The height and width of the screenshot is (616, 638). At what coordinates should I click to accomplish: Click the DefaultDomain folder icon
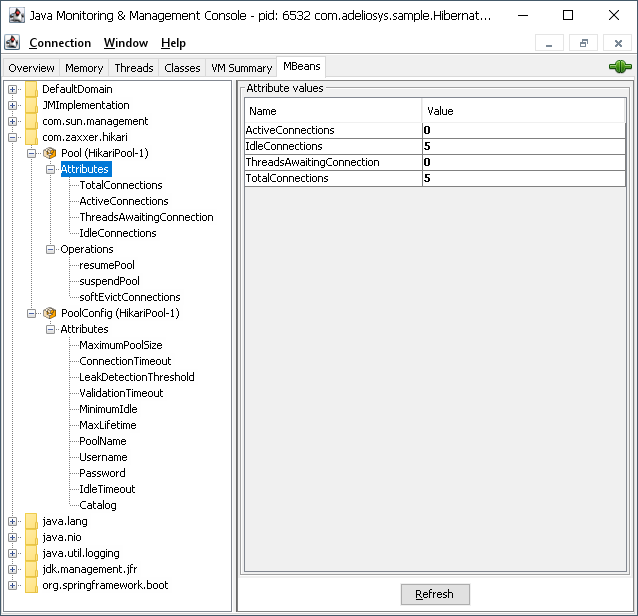coord(31,89)
